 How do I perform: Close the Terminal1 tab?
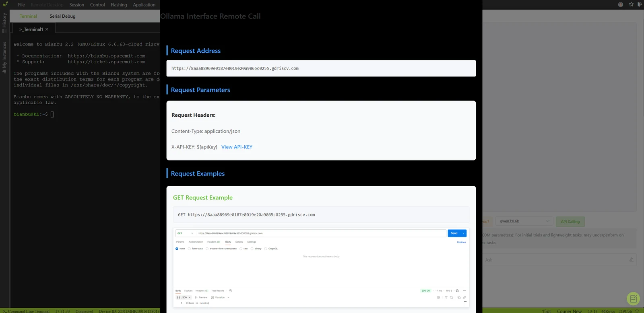point(47,29)
